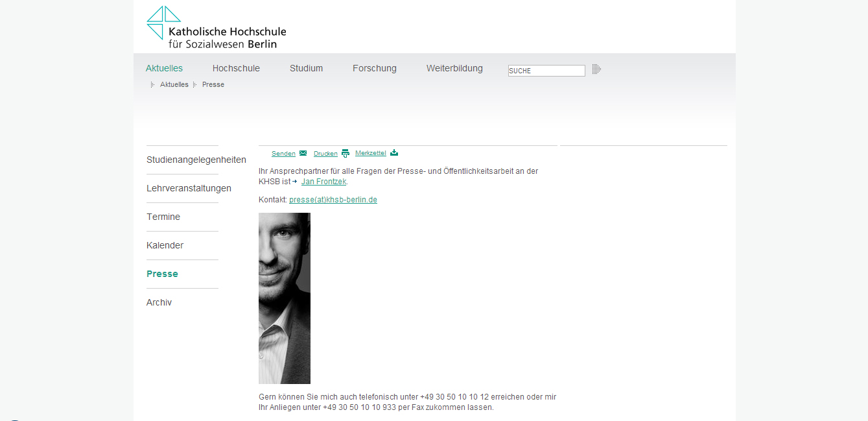The width and height of the screenshot is (868, 421).
Task: Open the Kalender sidebar link
Action: pyautogui.click(x=165, y=245)
